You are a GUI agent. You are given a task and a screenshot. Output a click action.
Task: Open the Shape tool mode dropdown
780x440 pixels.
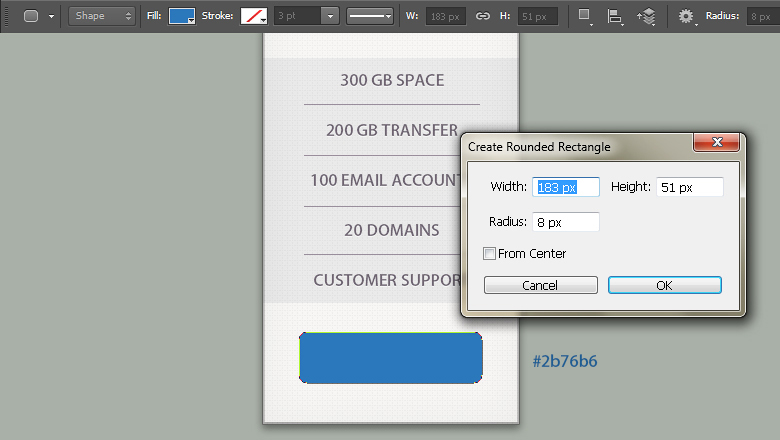[x=103, y=16]
